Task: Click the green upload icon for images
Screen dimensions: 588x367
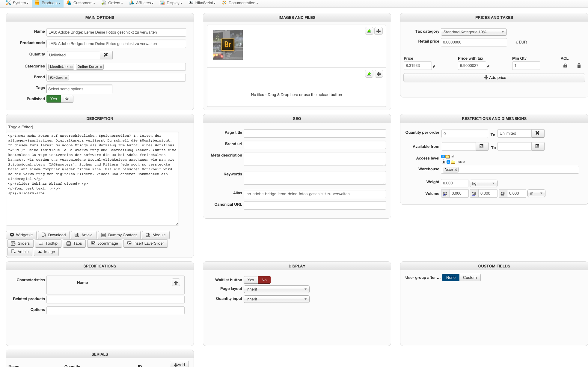Action: click(369, 31)
